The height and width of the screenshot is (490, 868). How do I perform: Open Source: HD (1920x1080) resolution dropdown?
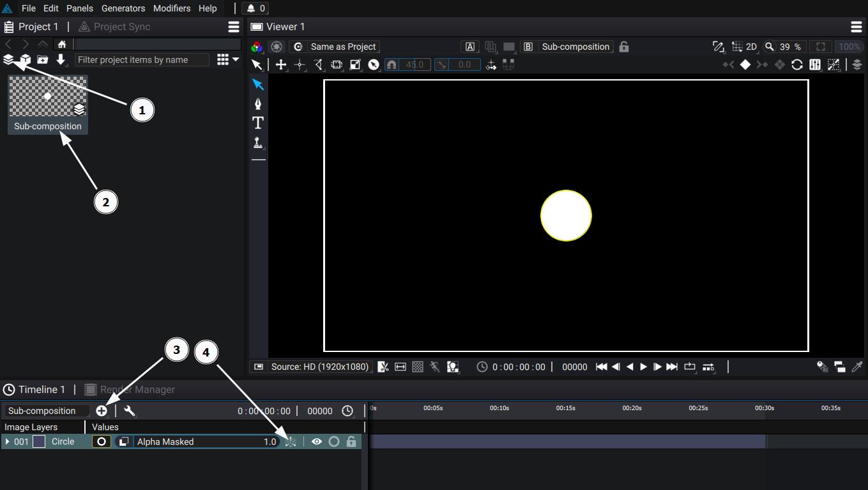coord(311,367)
